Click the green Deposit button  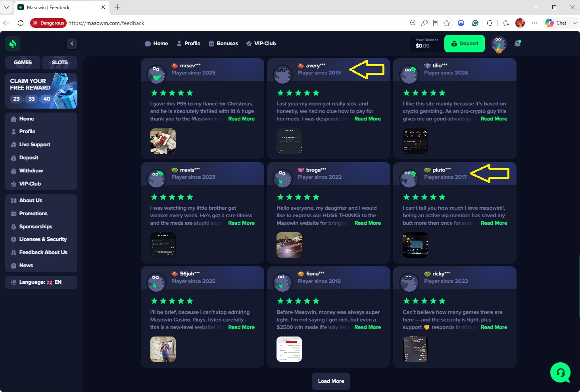point(465,44)
